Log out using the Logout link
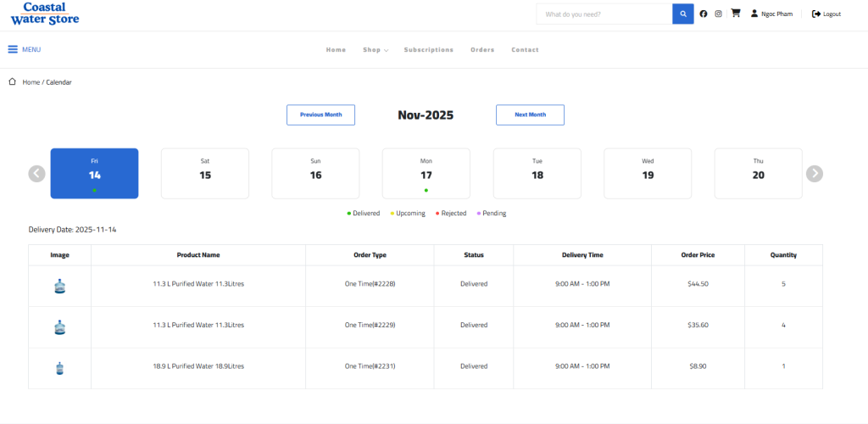868x424 pixels. tap(826, 14)
